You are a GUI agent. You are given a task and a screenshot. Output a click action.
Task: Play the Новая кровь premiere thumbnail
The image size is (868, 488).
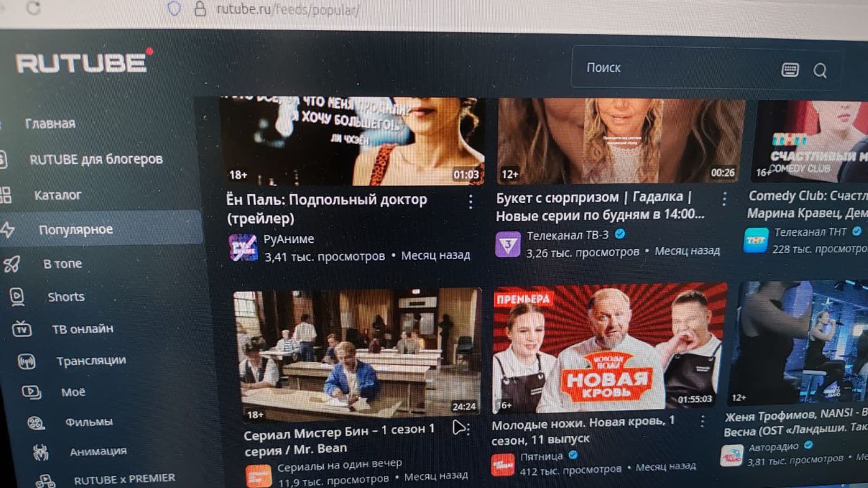point(610,349)
